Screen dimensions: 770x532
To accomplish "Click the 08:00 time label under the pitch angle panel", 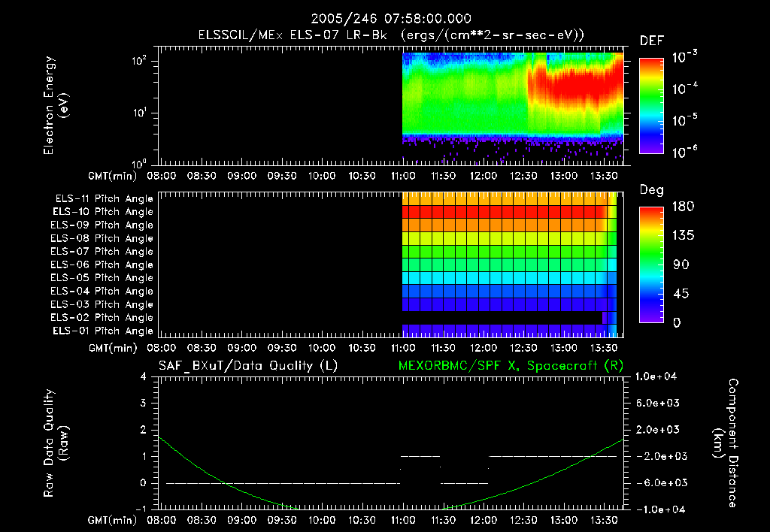I will [162, 348].
